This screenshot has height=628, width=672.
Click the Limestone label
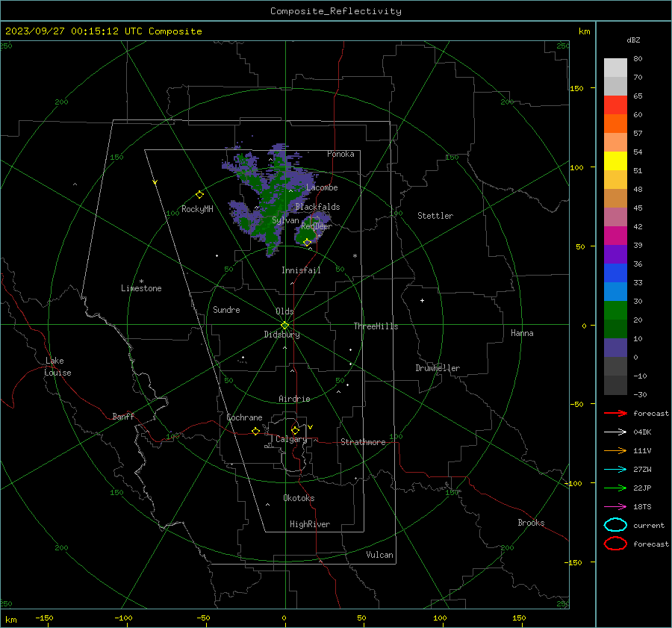[x=141, y=288]
